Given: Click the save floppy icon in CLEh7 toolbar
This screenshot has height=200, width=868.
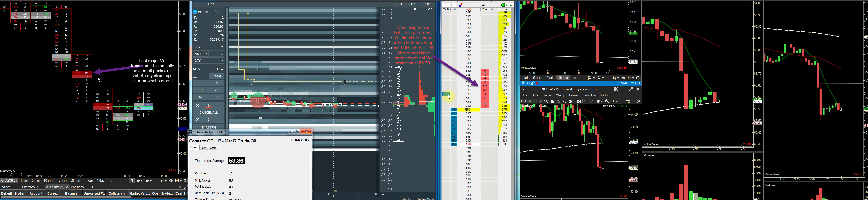Looking at the screenshot, I should coord(558,101).
